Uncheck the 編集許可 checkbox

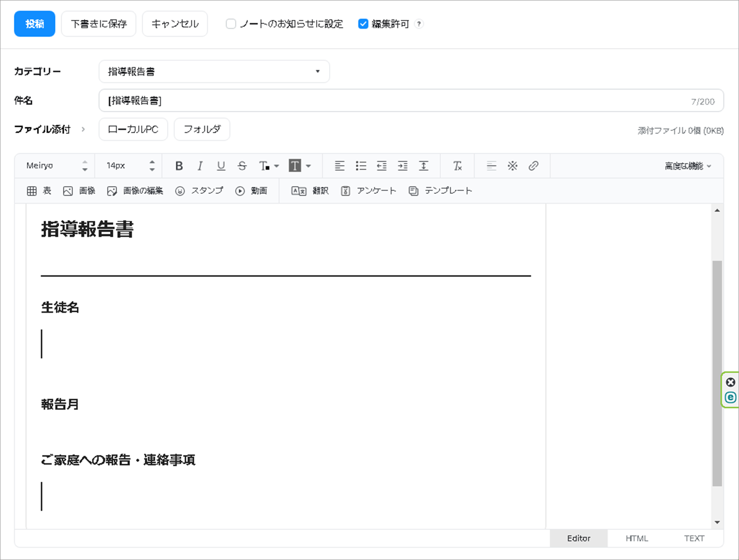point(363,24)
